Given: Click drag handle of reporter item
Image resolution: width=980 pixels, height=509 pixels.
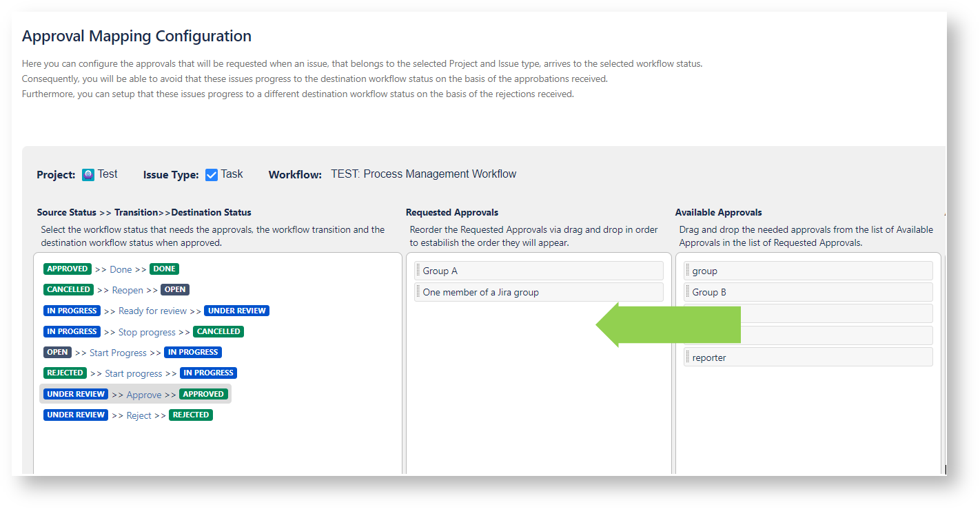Looking at the screenshot, I should [688, 357].
